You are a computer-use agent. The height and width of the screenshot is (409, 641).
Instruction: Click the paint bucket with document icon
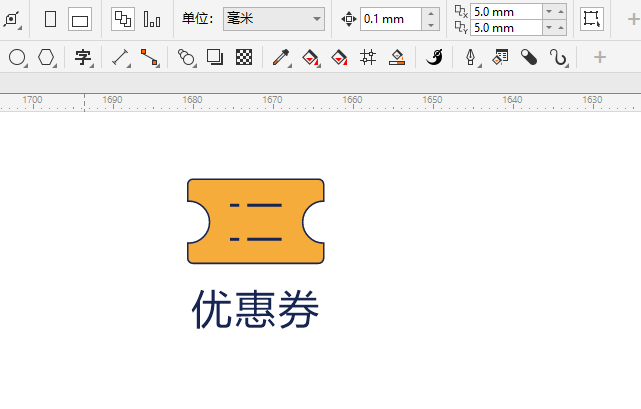[500, 57]
